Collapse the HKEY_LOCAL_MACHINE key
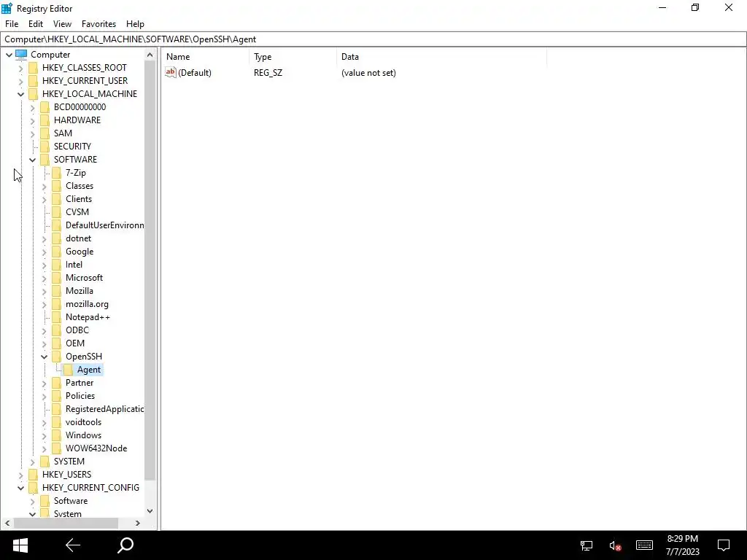This screenshot has height=560, width=747. click(20, 94)
